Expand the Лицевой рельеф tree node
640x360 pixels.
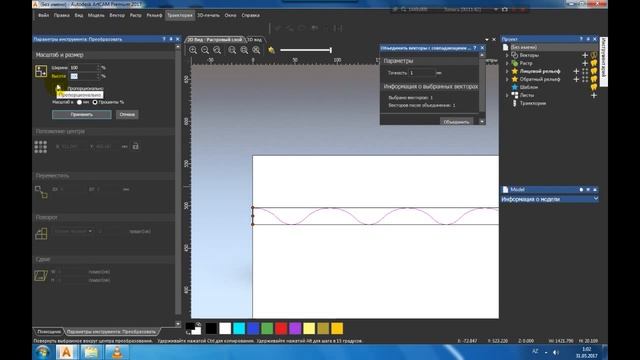pyautogui.click(x=507, y=71)
